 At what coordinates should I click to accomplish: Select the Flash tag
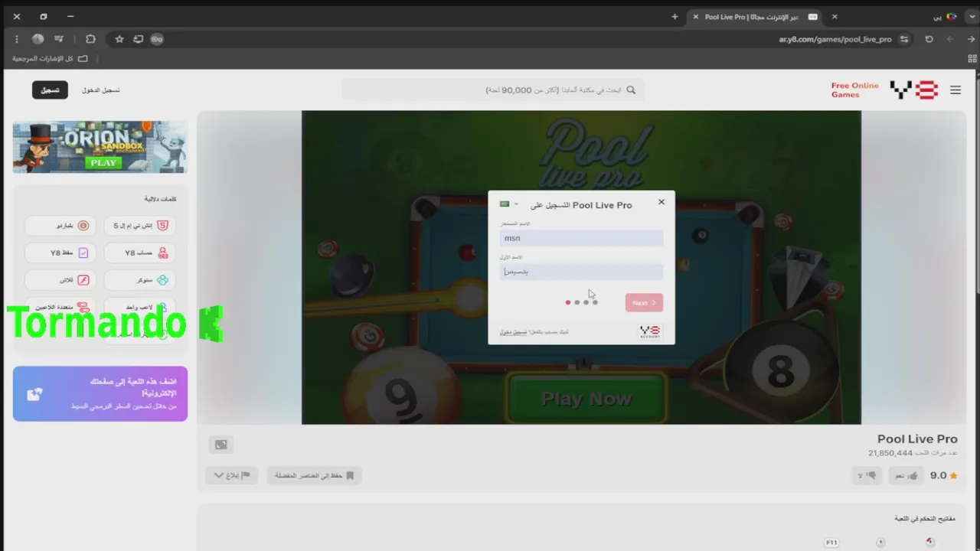click(x=60, y=280)
